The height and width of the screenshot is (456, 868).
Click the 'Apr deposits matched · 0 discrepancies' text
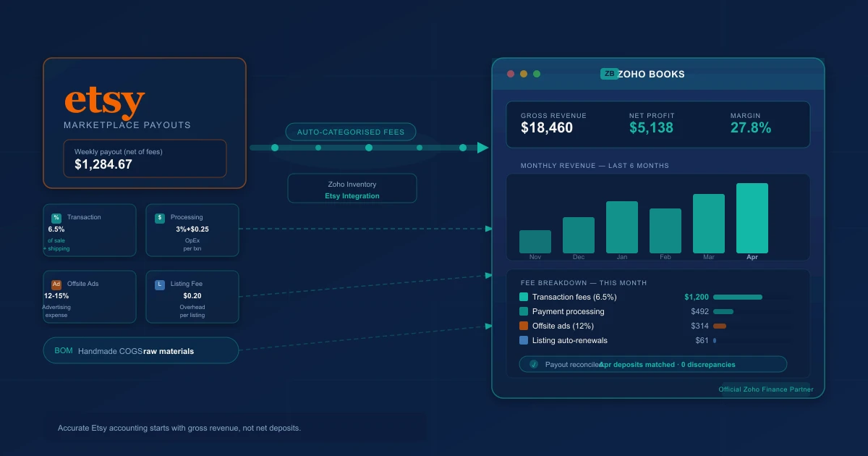667,365
